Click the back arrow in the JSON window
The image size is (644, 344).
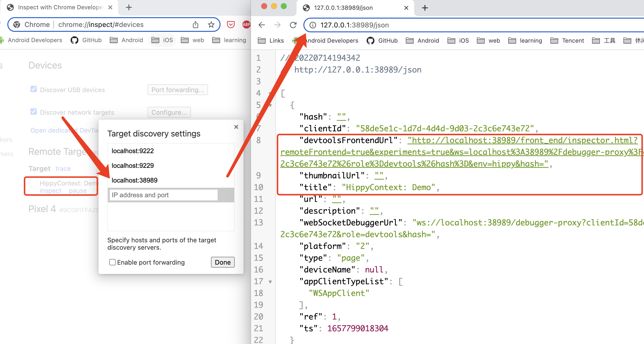point(261,25)
